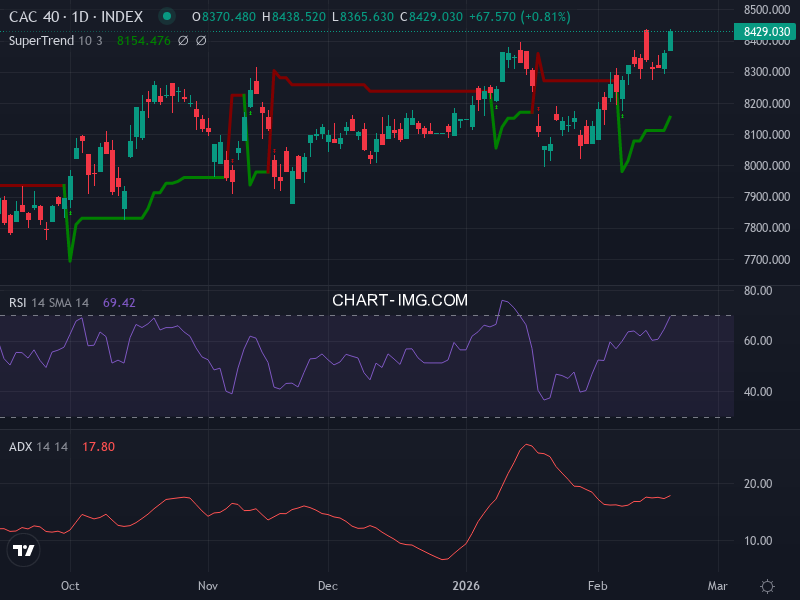Select the RSI indicator label

[20, 300]
